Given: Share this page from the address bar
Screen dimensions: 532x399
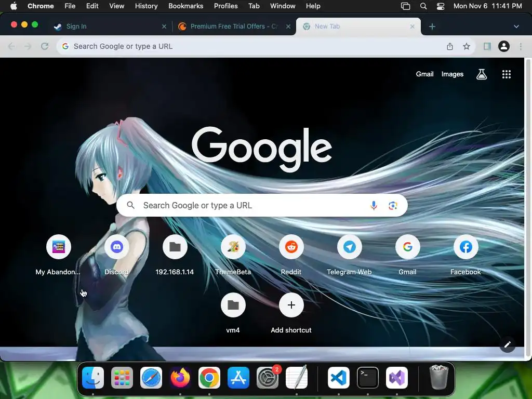Looking at the screenshot, I should (x=450, y=46).
